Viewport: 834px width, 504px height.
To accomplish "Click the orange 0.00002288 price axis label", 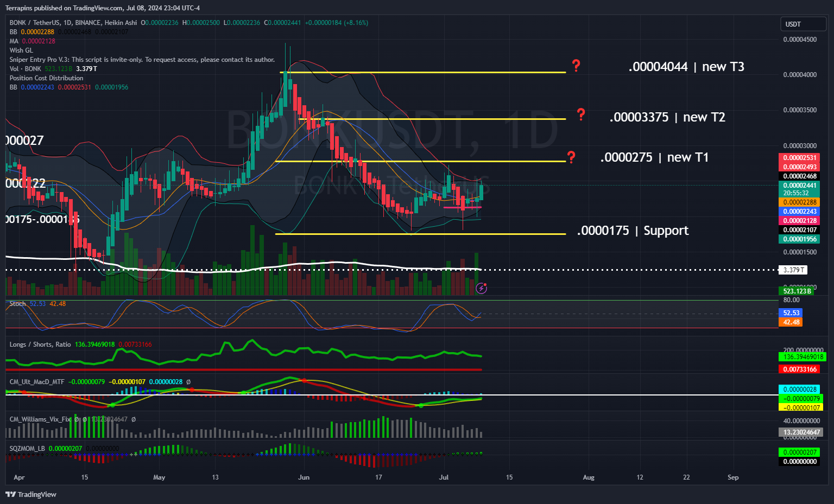I will 800,202.
